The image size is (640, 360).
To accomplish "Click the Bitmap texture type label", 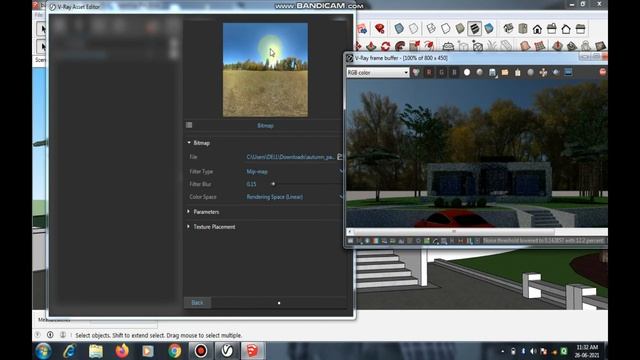I will click(265, 125).
